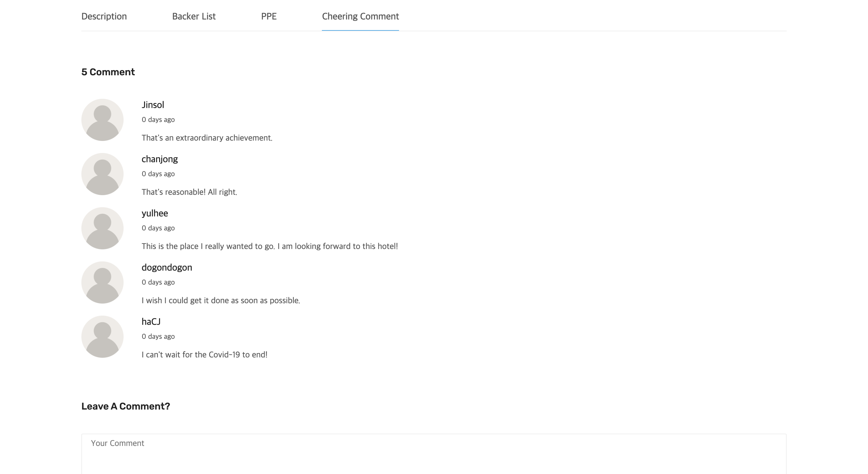
Task: Click chanjong's profile avatar icon
Action: click(x=102, y=174)
